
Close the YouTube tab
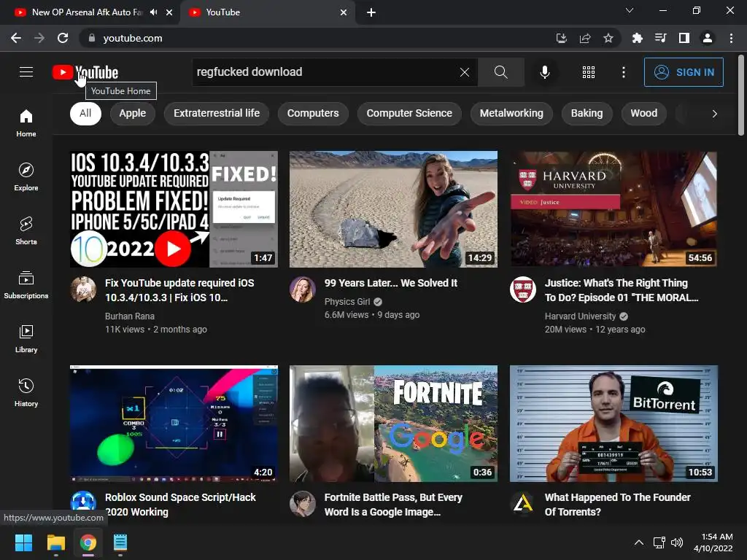pos(344,12)
